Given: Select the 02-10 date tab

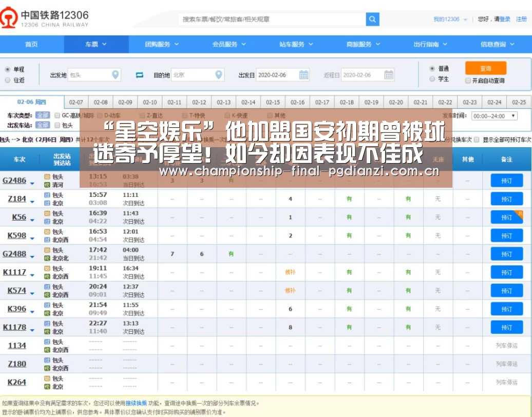Looking at the screenshot, I should 150,102.
